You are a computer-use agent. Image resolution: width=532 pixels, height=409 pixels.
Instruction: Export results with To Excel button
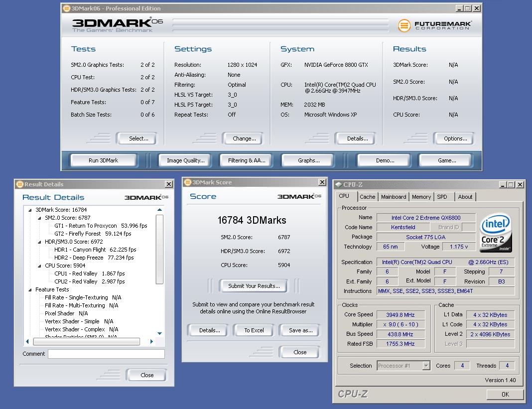pos(254,330)
